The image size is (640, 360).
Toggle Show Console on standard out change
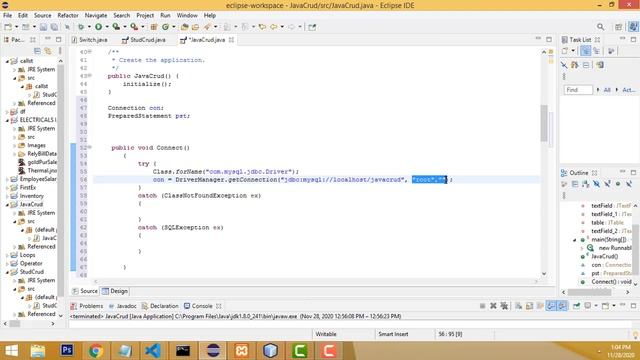[551, 306]
